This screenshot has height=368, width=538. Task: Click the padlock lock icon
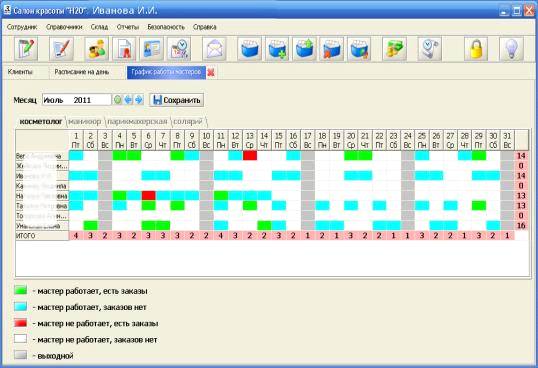[x=476, y=49]
